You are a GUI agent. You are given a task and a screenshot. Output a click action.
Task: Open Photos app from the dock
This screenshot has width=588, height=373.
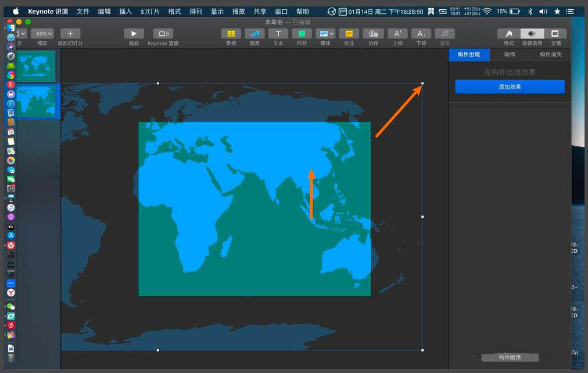(x=11, y=160)
